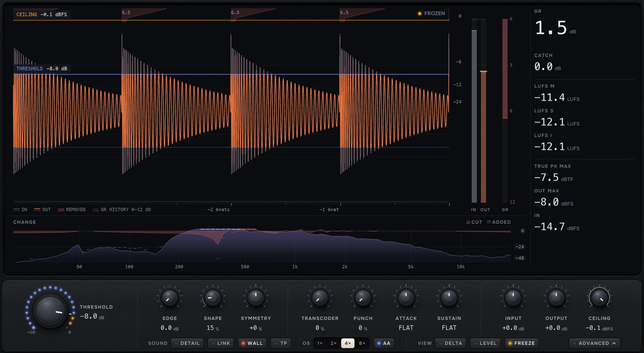644x353 pixels.
Task: Click the FROZEN status indicator
Action: 431,14
